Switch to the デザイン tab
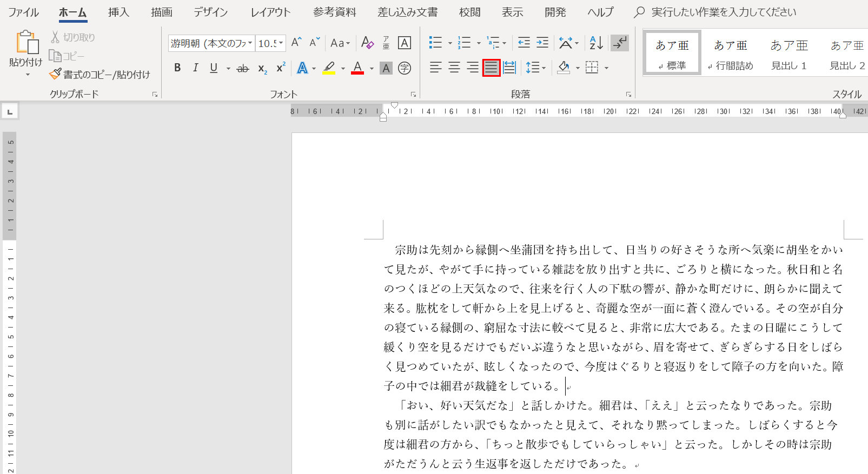 [x=211, y=12]
